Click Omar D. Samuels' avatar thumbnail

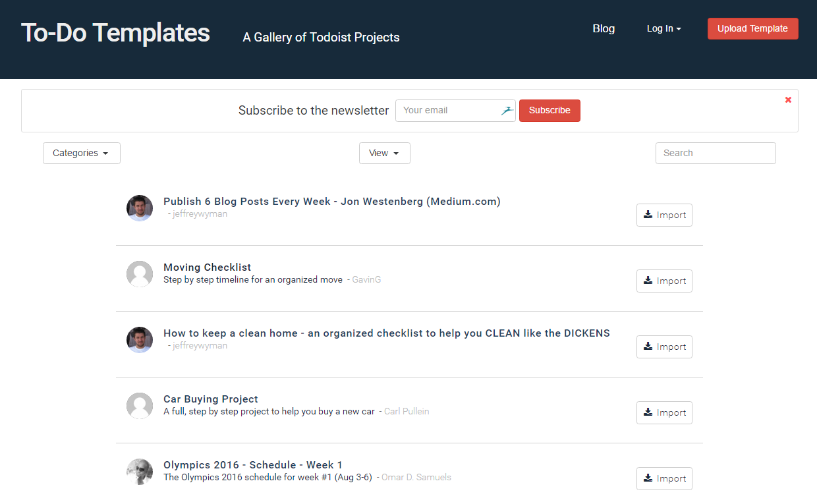[x=139, y=471]
